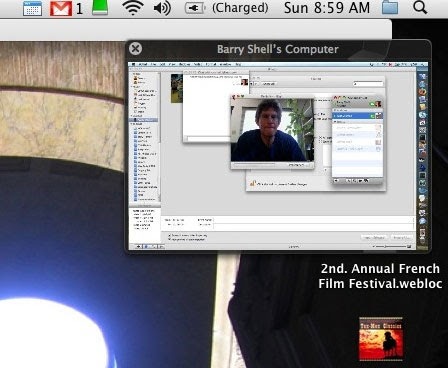The image size is (448, 368).
Task: Click the green status icon beside Gmail
Action: [100, 7]
